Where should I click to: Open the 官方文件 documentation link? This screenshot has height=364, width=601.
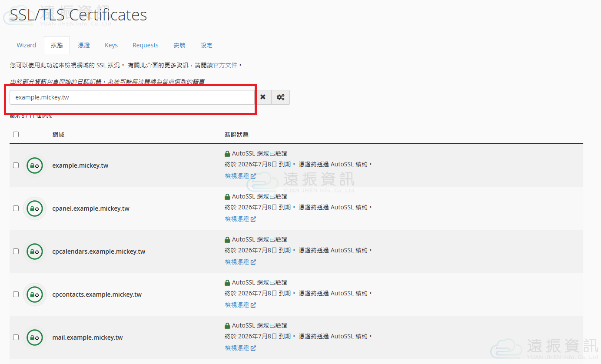[x=225, y=65]
